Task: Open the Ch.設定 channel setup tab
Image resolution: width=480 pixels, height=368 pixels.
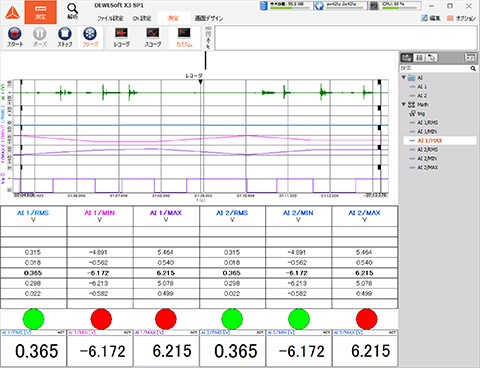Action: tap(142, 18)
